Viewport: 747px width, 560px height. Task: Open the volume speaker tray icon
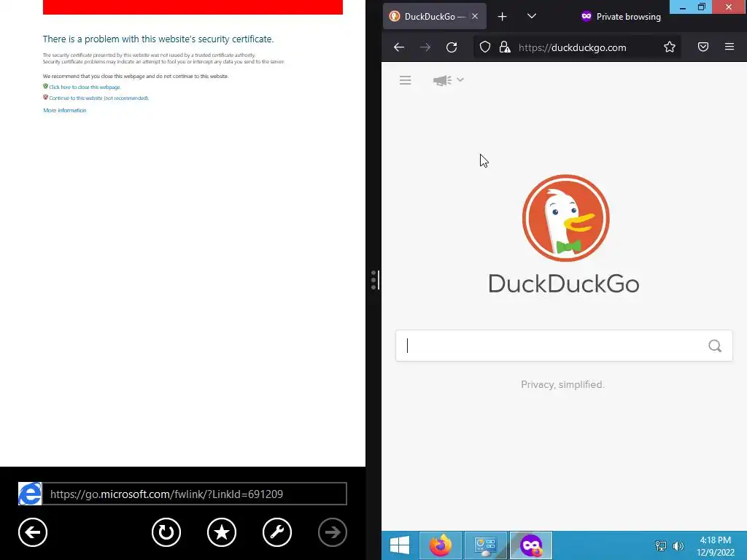click(x=678, y=546)
